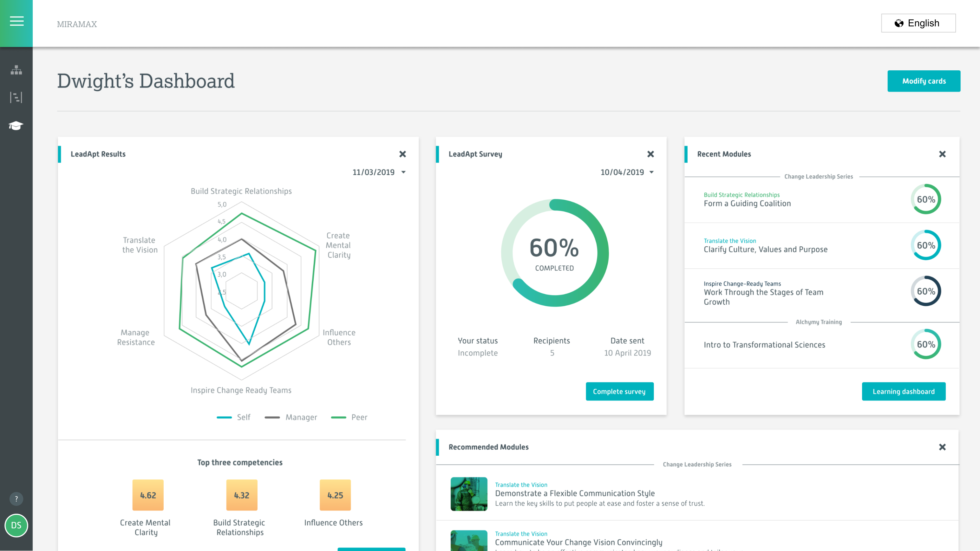Open the hamburger navigation menu

[x=16, y=21]
